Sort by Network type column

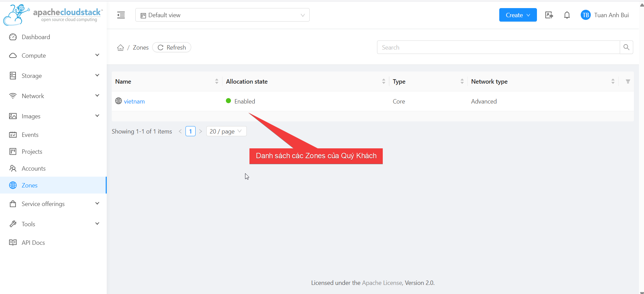pyautogui.click(x=613, y=82)
